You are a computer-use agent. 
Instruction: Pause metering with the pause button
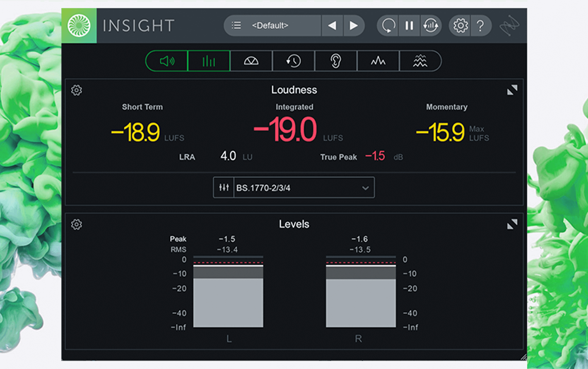[409, 26]
